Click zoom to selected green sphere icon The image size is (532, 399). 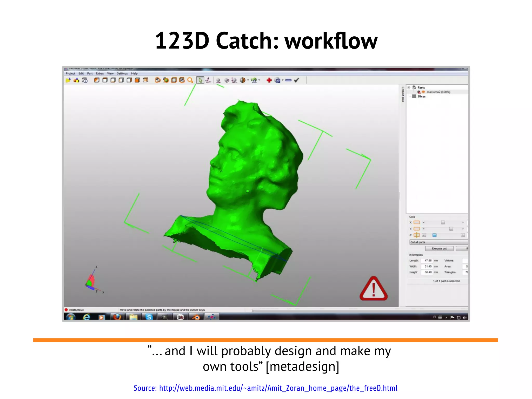tap(166, 80)
